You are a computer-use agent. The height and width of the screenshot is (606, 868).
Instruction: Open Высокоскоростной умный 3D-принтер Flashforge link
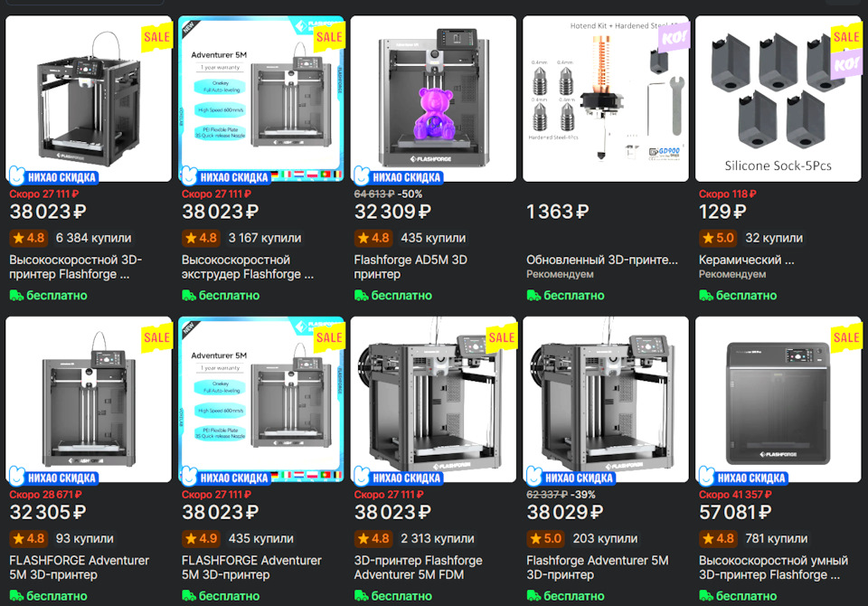773,568
